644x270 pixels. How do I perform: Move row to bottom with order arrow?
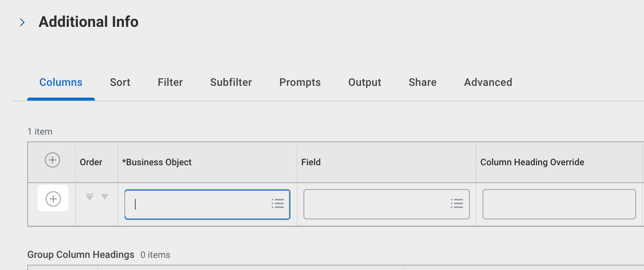pos(90,197)
